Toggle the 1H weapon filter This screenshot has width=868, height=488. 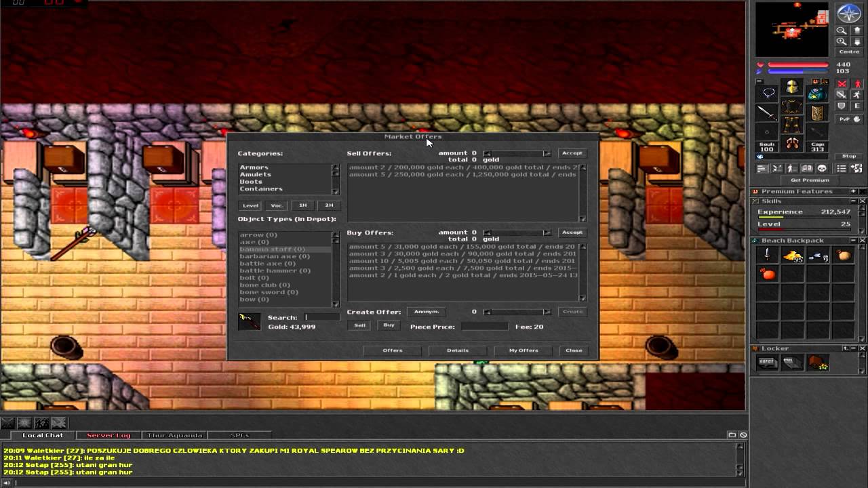click(x=303, y=205)
